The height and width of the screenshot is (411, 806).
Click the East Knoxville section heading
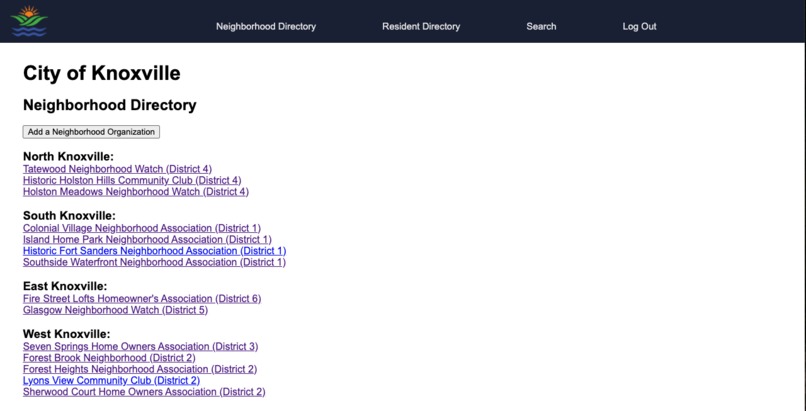(65, 287)
